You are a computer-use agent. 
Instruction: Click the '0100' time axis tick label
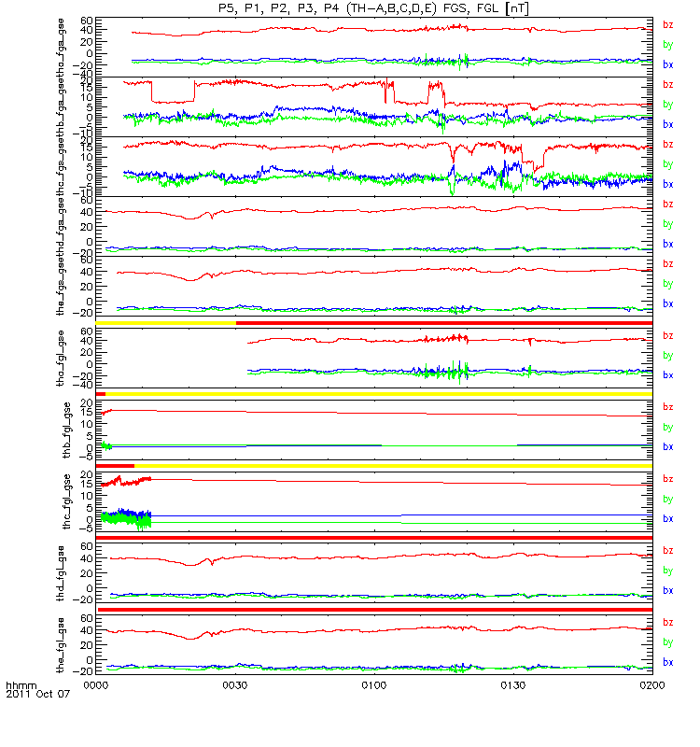click(x=374, y=685)
